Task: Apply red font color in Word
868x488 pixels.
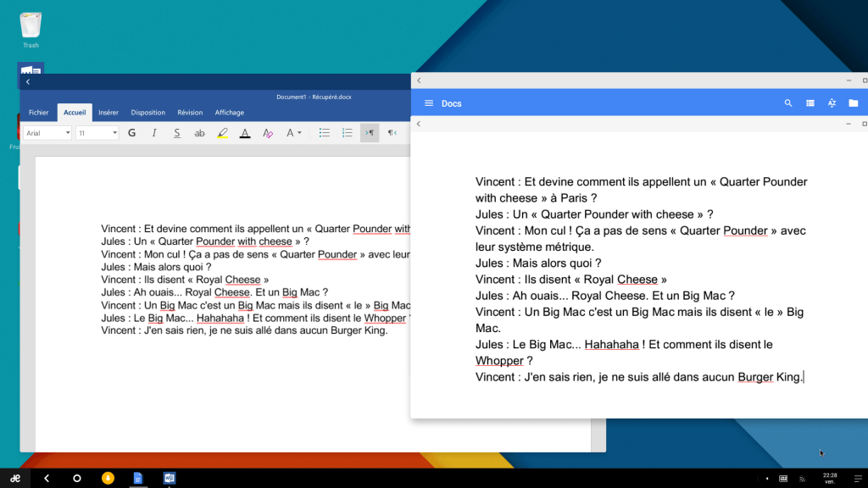Action: [245, 133]
